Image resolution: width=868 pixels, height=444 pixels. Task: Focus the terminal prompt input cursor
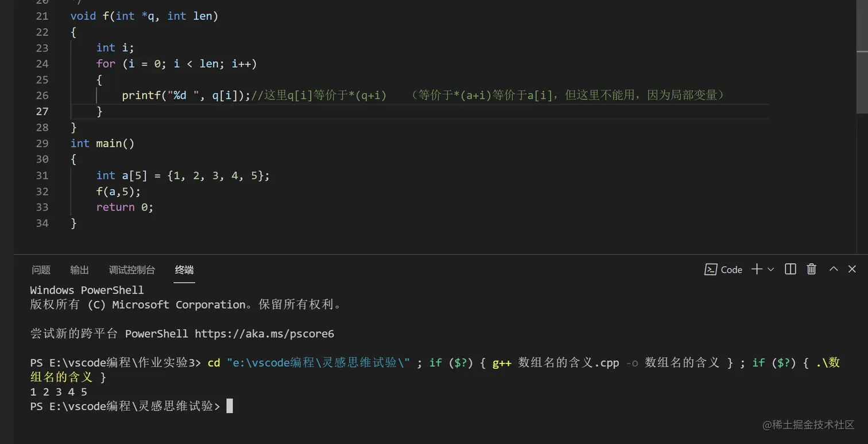pyautogui.click(x=230, y=406)
